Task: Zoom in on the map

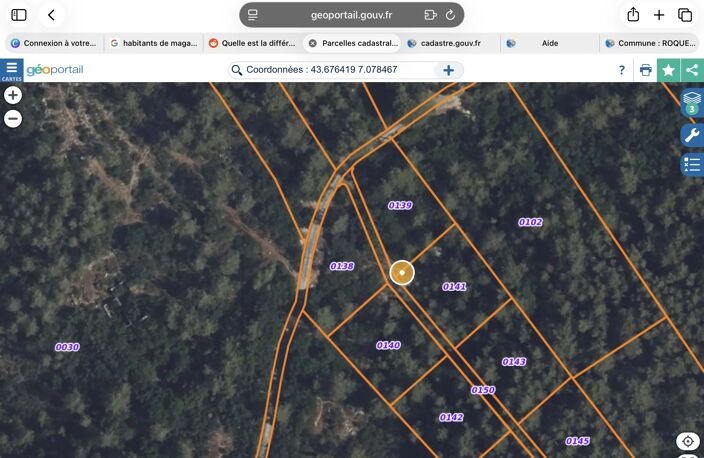Action: coord(13,95)
